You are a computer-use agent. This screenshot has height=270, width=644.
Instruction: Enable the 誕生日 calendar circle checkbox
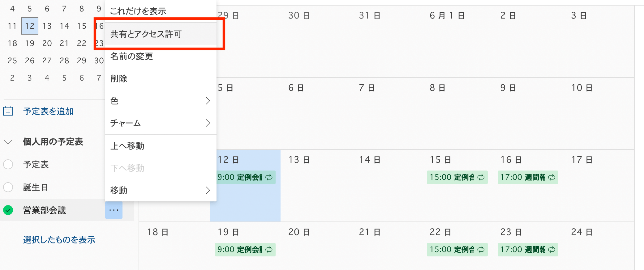8,187
